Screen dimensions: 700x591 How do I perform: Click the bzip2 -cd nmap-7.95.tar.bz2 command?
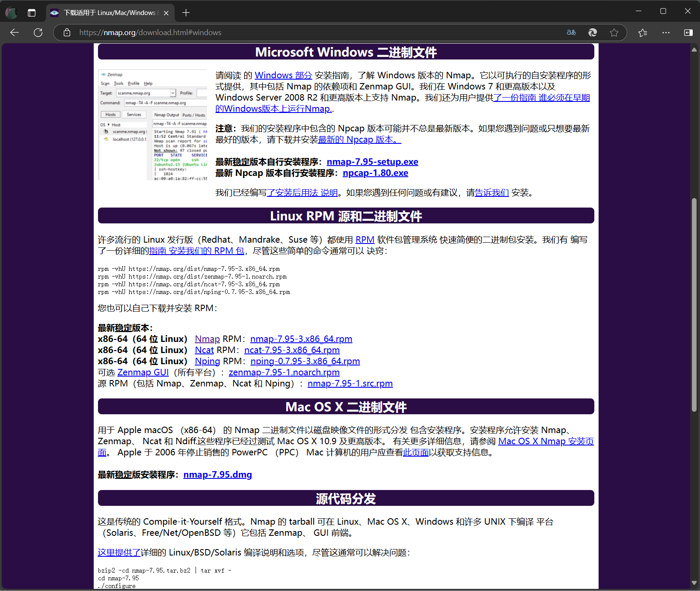165,570
